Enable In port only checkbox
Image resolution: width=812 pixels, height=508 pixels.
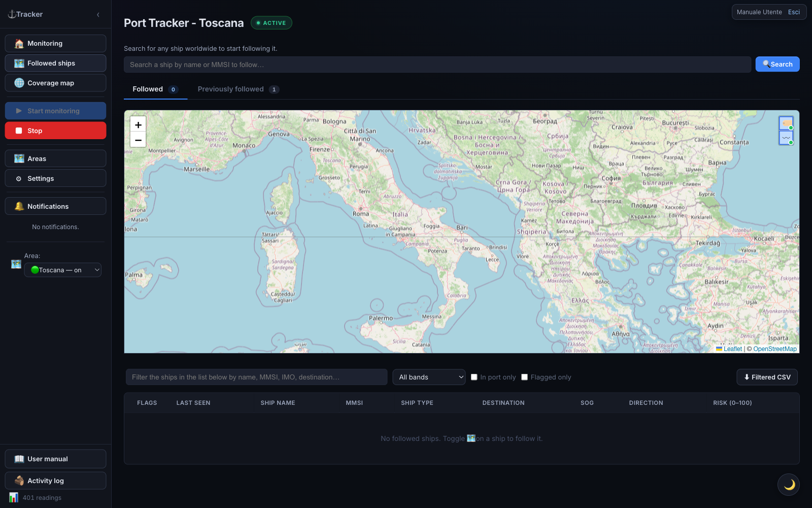474,377
